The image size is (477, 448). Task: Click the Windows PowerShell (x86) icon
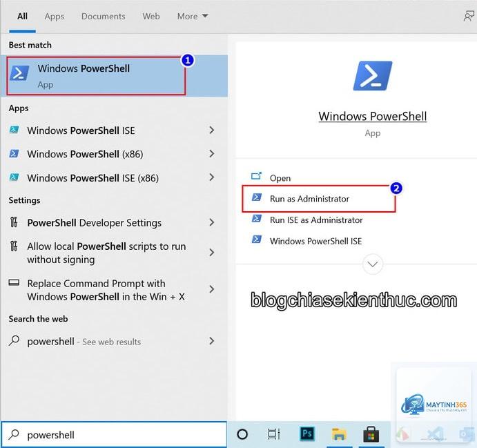pyautogui.click(x=14, y=154)
